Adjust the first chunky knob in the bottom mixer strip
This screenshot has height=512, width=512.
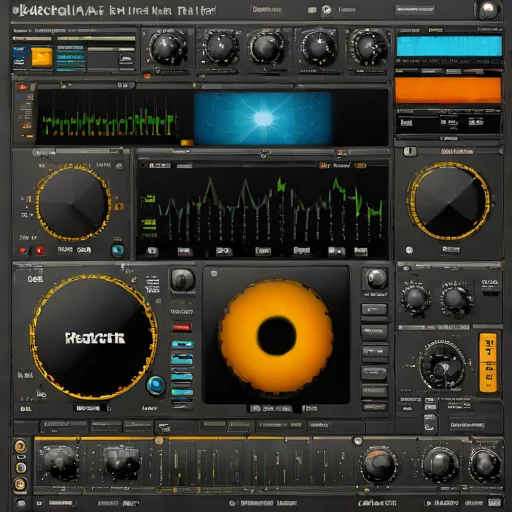pos(60,462)
